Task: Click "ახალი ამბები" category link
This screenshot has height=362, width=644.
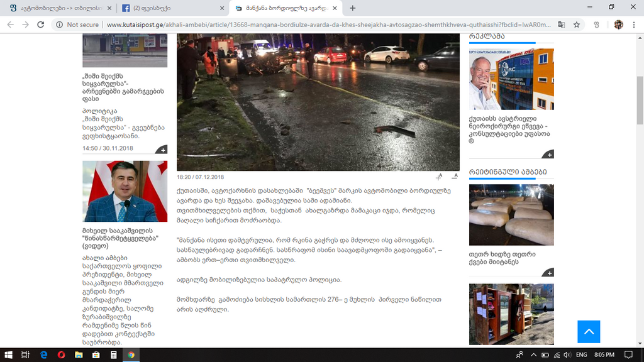Action: click(105, 258)
